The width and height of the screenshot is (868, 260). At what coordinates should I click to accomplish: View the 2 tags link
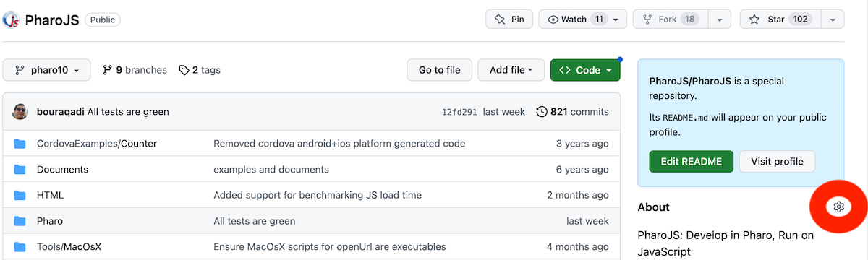coord(200,70)
